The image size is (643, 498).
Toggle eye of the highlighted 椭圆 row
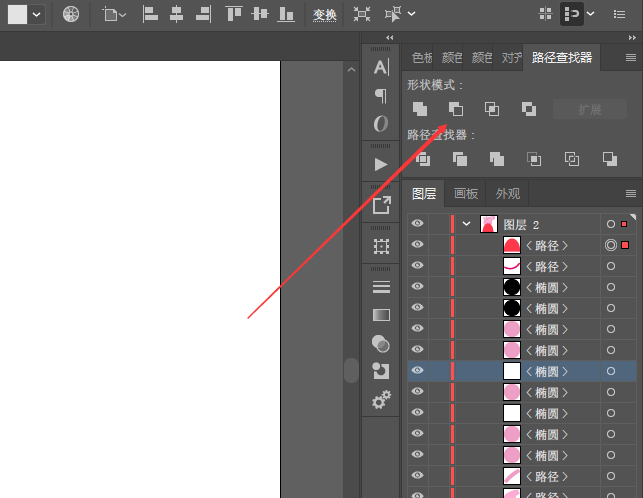pos(417,370)
